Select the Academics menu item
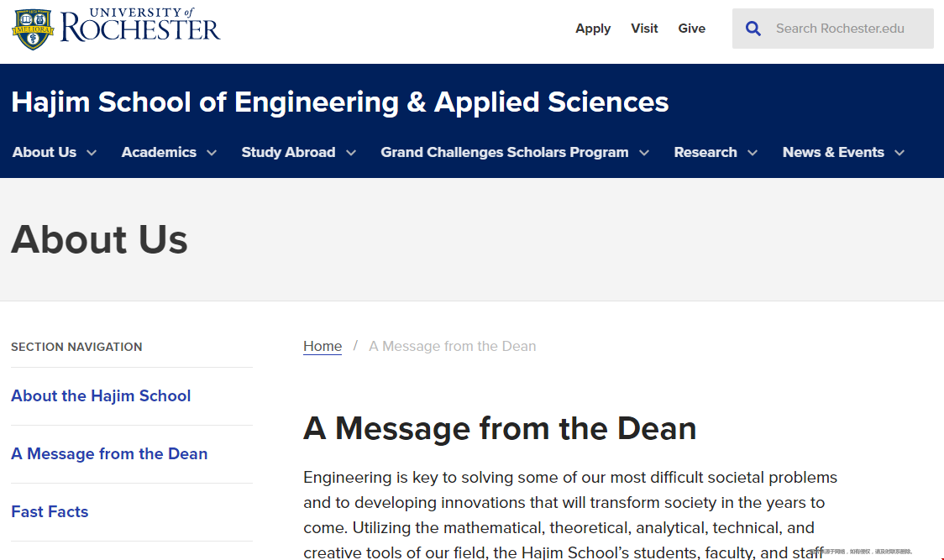The image size is (944, 560). (x=159, y=152)
